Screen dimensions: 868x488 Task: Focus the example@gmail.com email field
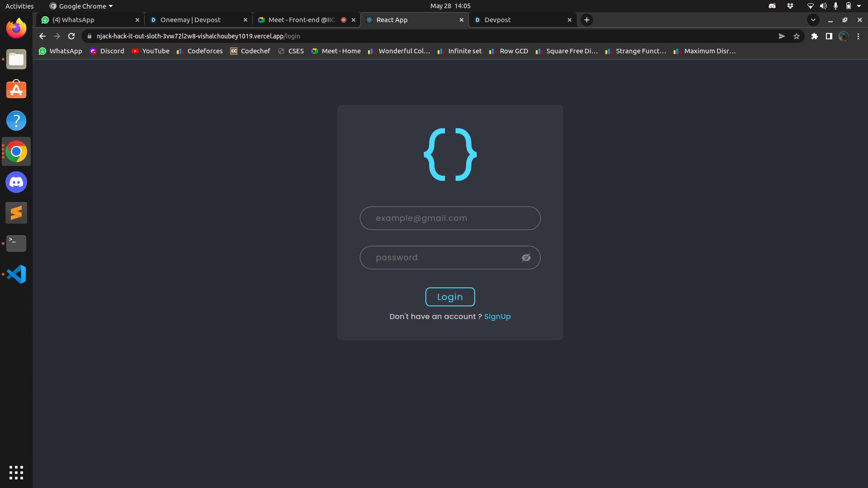tap(450, 218)
